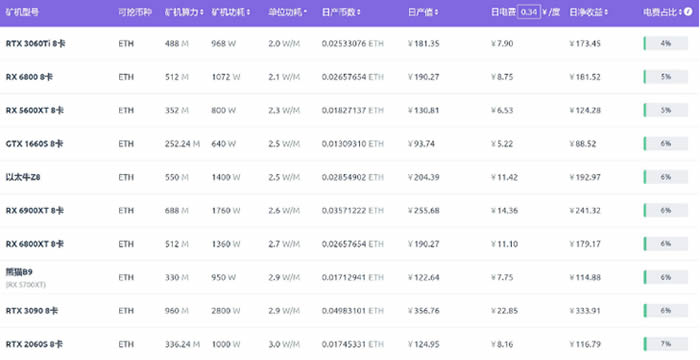
Task: Select the 0.03571222 ETH daily coin value
Action: [x=353, y=210]
